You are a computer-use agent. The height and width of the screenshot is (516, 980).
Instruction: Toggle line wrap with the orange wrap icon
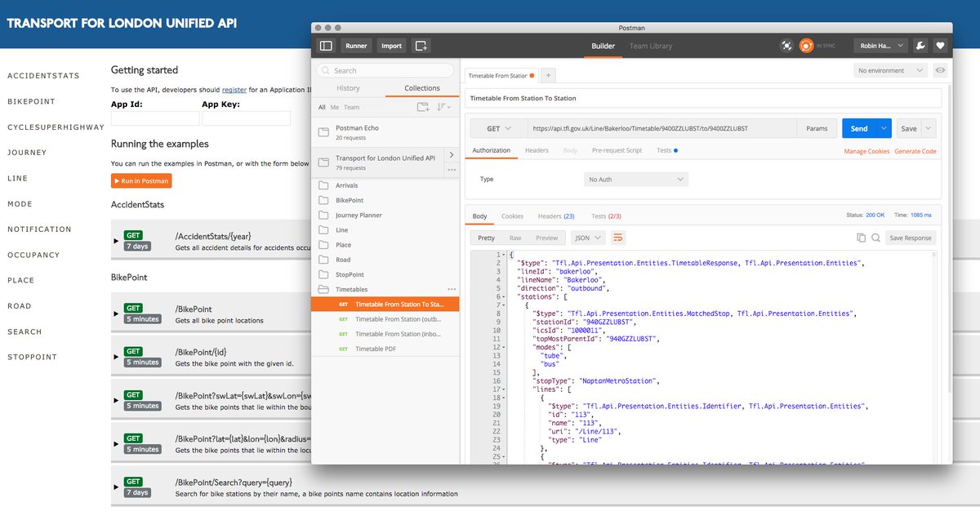[x=618, y=238]
